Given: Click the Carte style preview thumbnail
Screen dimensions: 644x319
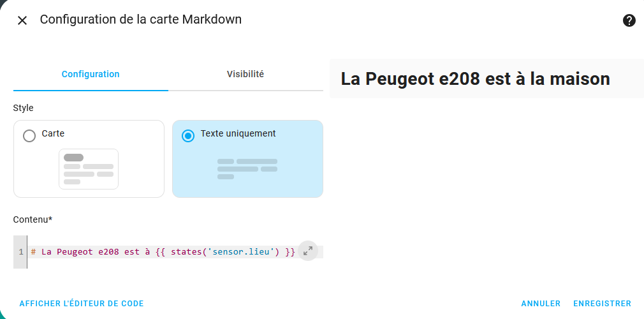Looking at the screenshot, I should [x=89, y=169].
